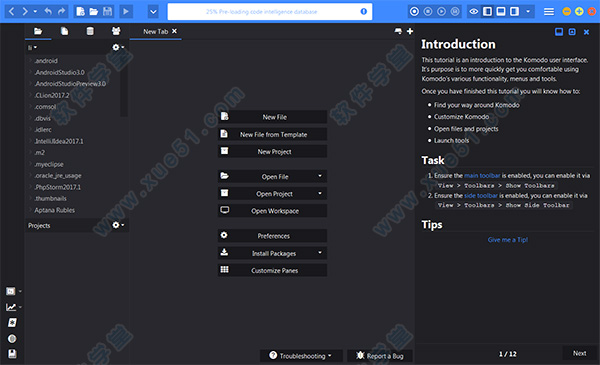Screen dimensions: 600x365
Task: Open the chevron dropdown beside the search bar
Action: pyautogui.click(x=153, y=11)
